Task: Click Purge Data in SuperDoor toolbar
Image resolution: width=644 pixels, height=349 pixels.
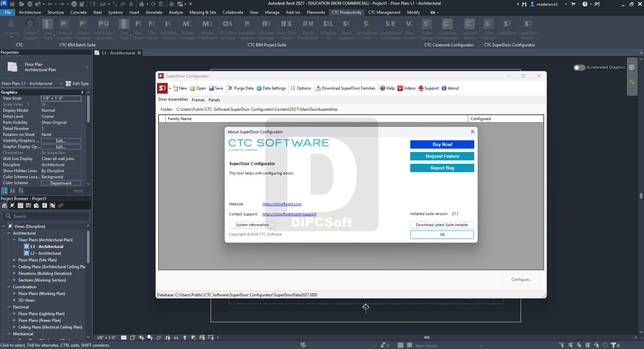Action: [241, 88]
